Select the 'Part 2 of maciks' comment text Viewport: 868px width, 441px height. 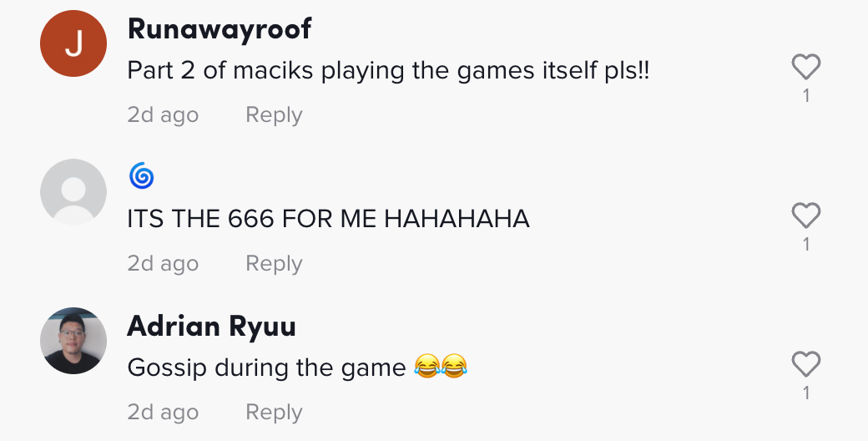pos(388,71)
